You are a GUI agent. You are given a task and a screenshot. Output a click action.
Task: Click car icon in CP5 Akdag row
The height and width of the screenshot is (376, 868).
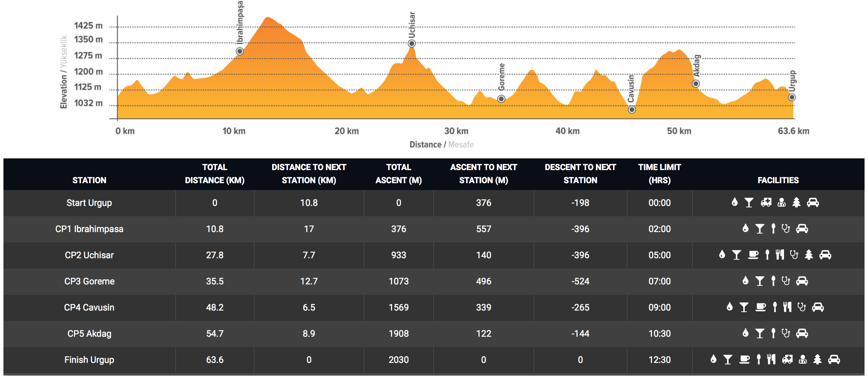[x=802, y=333]
